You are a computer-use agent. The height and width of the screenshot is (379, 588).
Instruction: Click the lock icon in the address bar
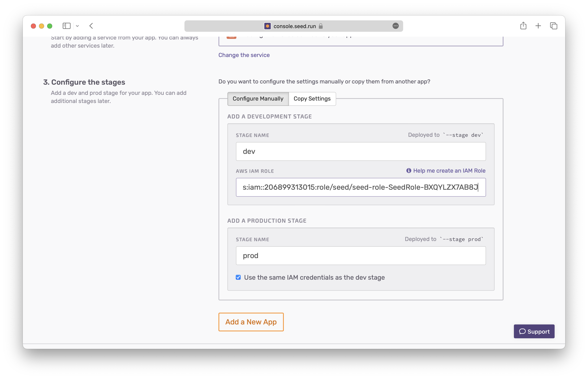[320, 26]
